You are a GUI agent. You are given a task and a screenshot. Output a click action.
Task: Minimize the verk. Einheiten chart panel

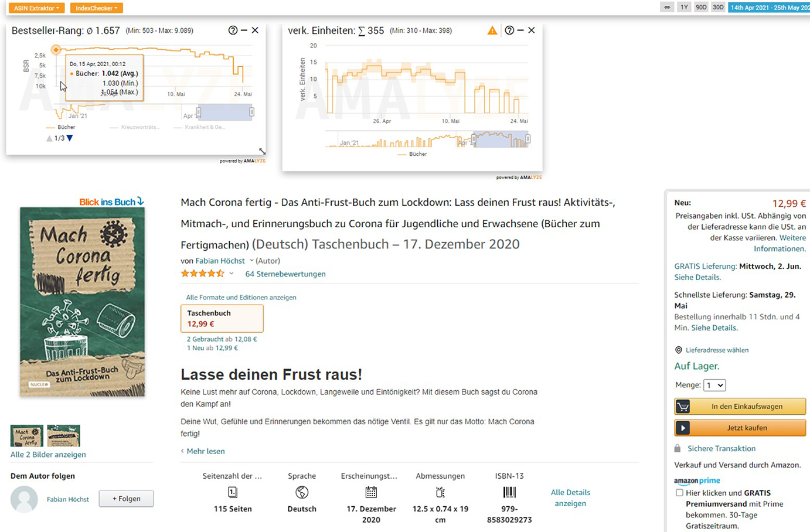tap(520, 30)
